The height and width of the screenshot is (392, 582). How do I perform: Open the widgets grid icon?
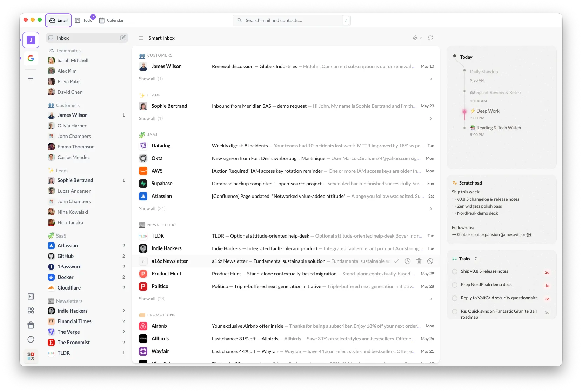[x=31, y=311]
